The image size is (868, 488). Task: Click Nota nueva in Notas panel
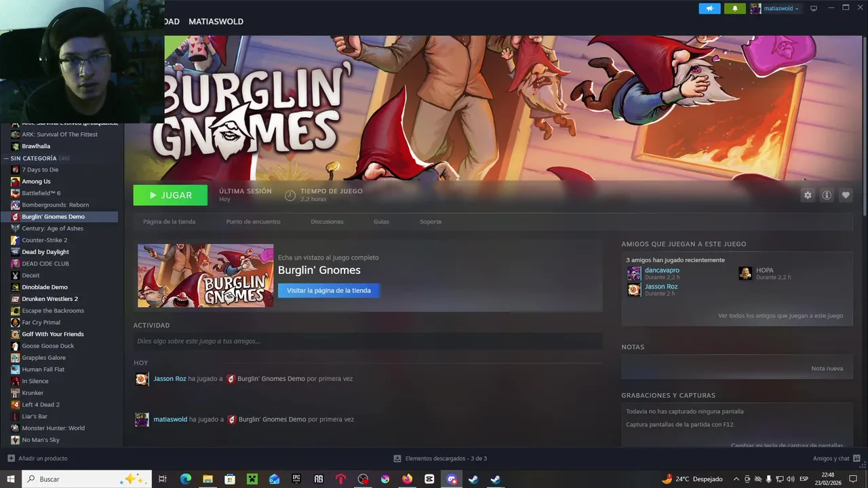(x=827, y=369)
